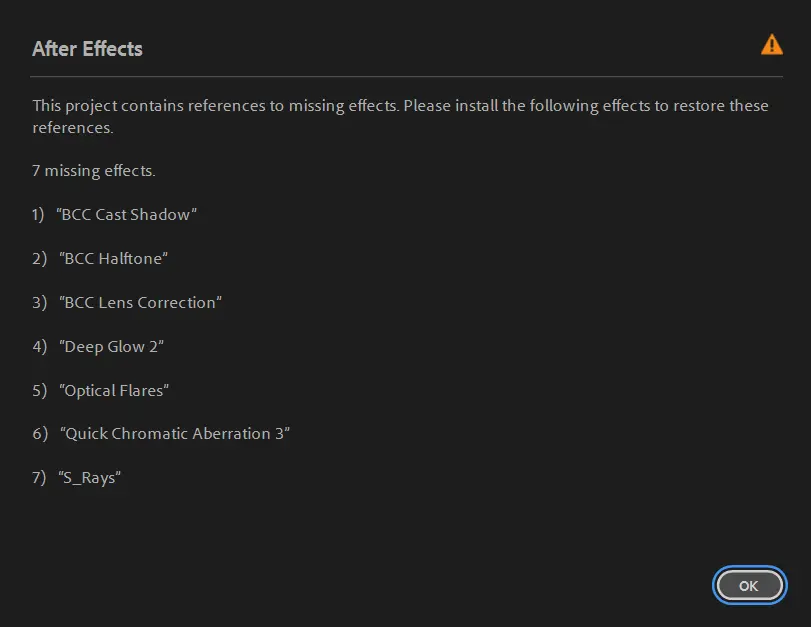Click list number 3 beside BCC Lens Correction

tap(39, 303)
